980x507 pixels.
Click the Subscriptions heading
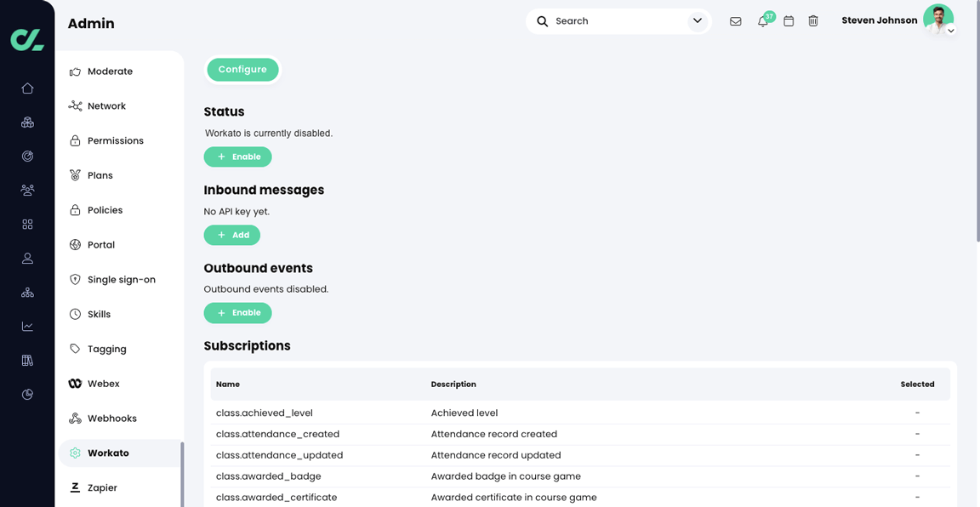click(247, 345)
